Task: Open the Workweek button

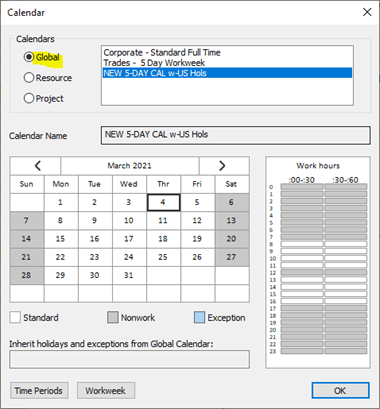Action: pyautogui.click(x=106, y=390)
